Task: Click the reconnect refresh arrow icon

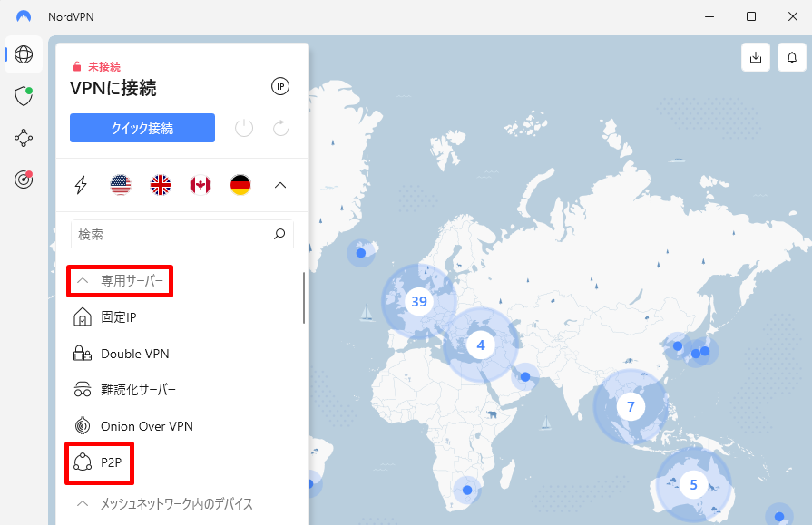Action: [x=280, y=128]
